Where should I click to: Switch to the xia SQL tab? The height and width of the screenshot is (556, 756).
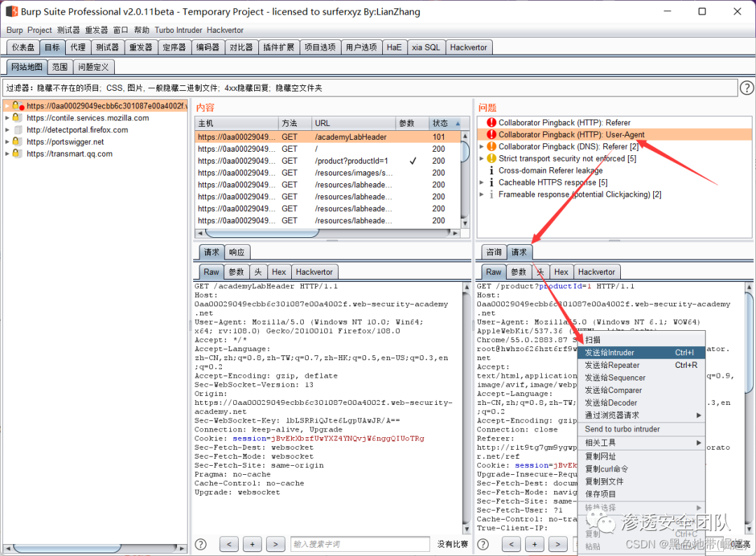click(426, 48)
